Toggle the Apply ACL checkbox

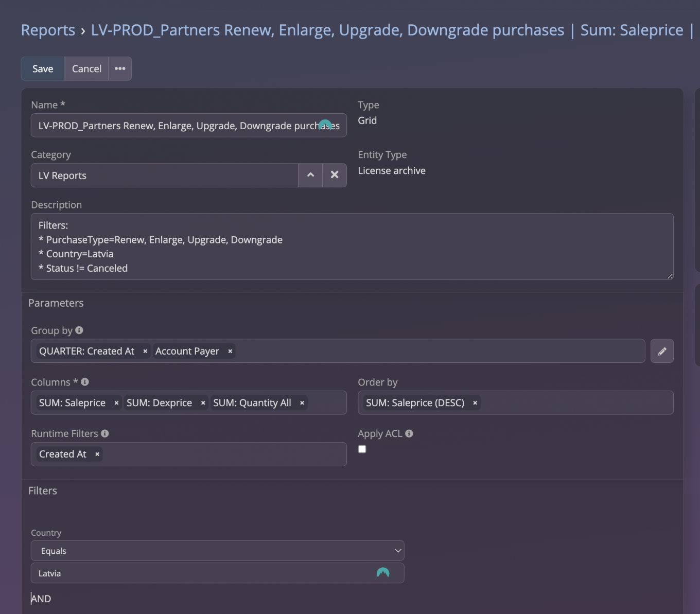click(x=362, y=449)
